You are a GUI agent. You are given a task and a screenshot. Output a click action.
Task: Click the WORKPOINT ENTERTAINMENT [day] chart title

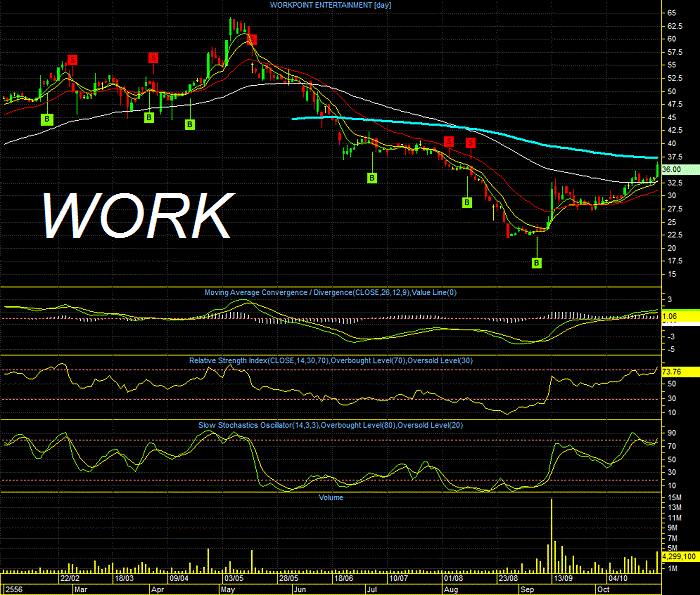[330, 5]
